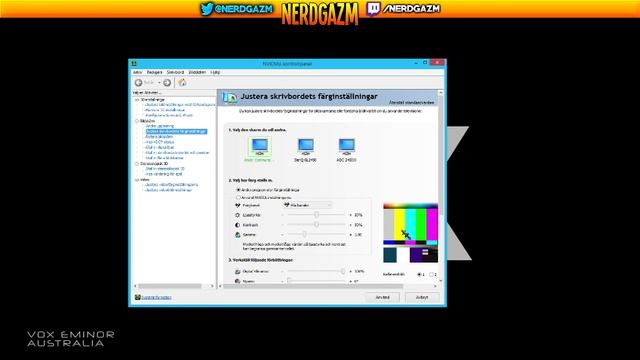
Task: Click the tree panel's horizontal scrollbar thumb
Action: [x=170, y=286]
